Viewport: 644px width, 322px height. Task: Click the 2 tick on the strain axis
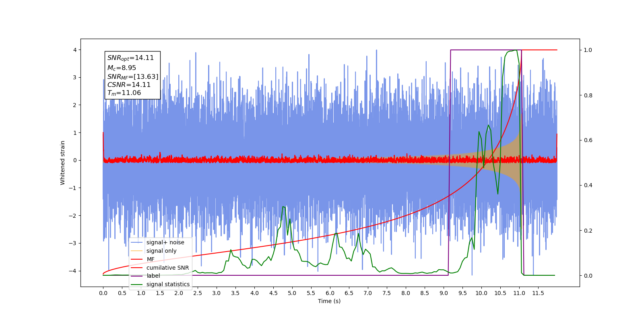75,105
